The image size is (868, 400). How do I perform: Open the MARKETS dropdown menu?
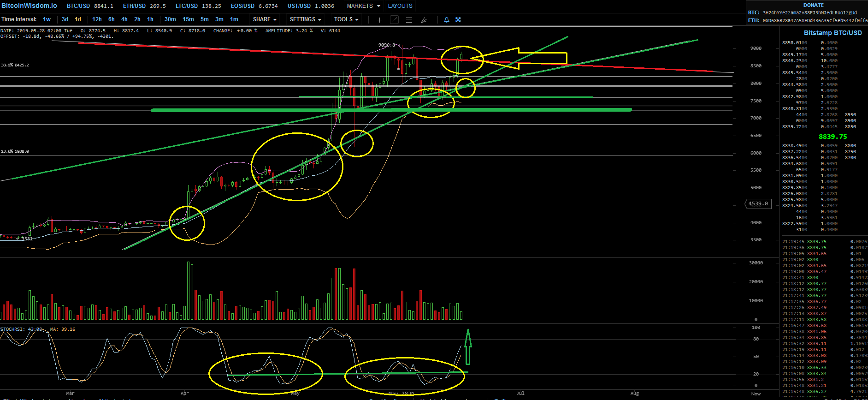364,6
